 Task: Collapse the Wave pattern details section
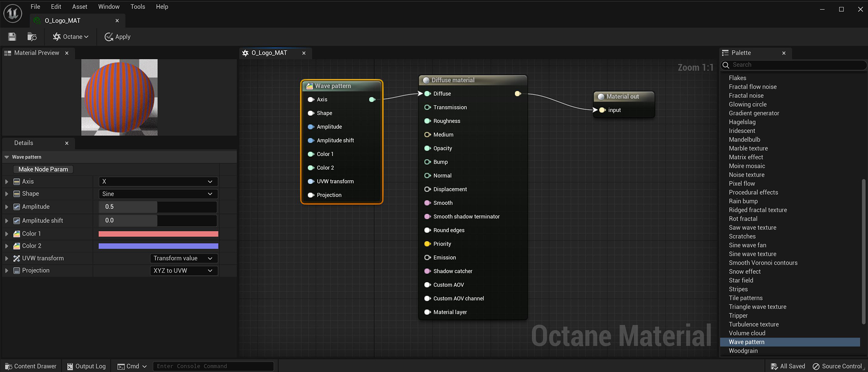pos(7,157)
